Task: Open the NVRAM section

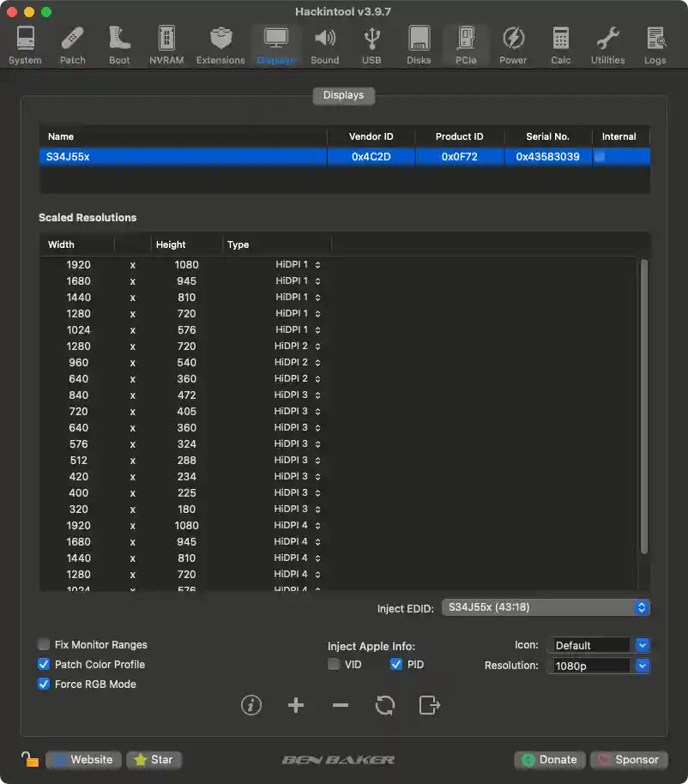Action: click(x=166, y=44)
